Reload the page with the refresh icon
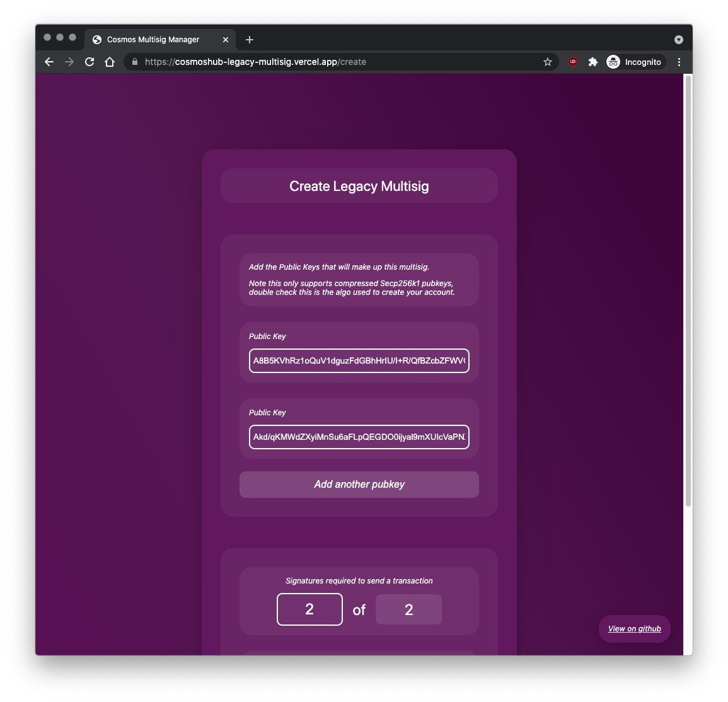The width and height of the screenshot is (728, 702). point(90,62)
